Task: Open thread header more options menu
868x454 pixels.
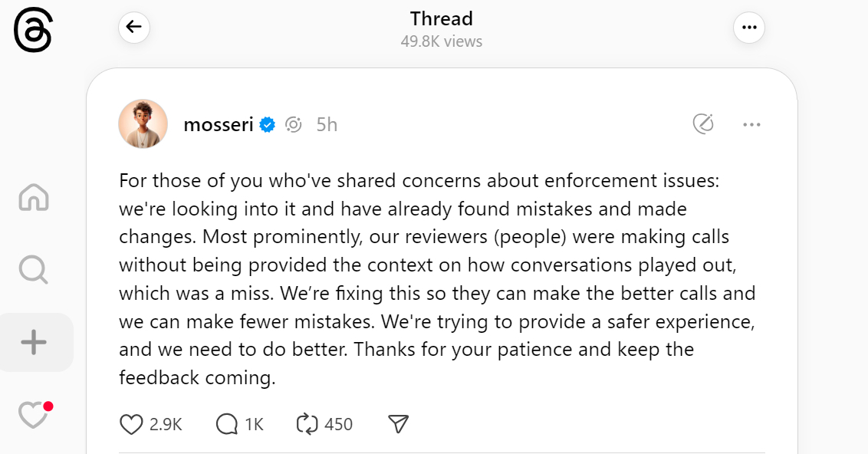Action: pos(749,28)
